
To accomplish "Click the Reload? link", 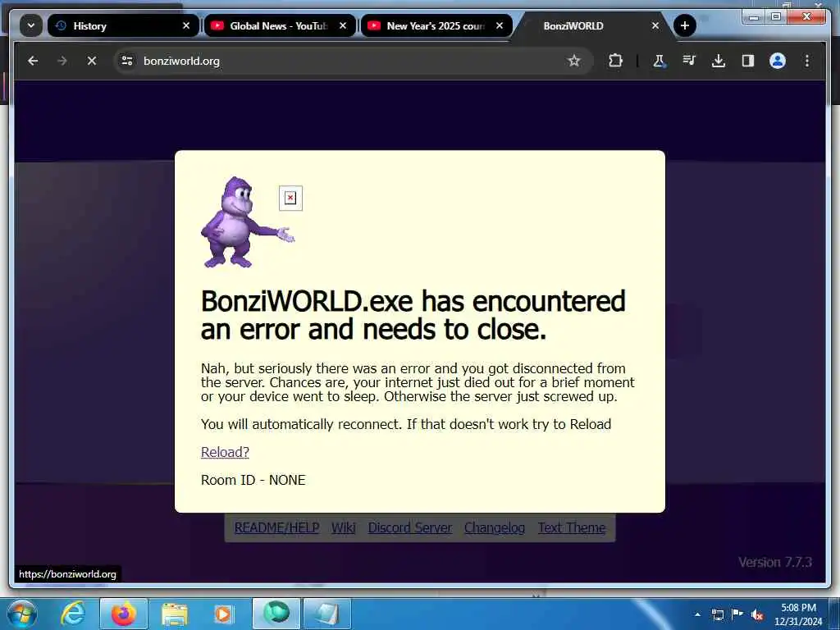I will point(225,452).
